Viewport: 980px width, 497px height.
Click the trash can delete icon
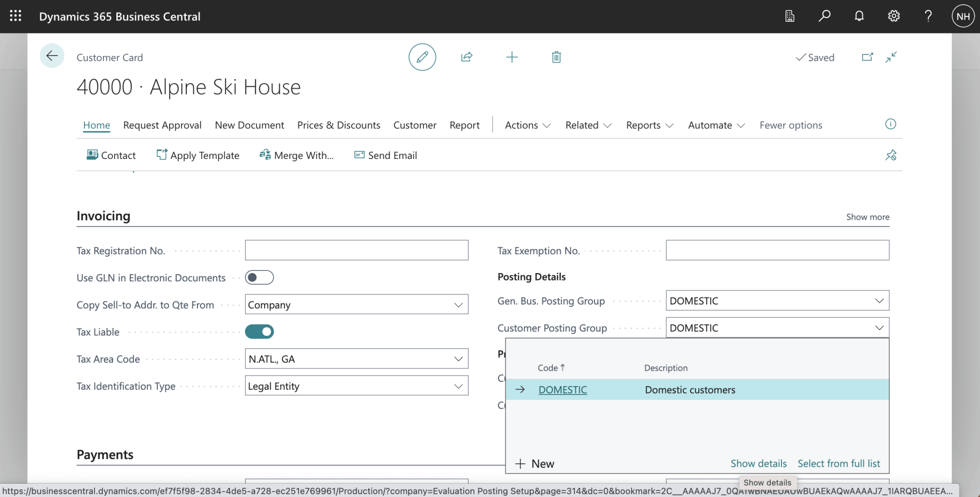tap(556, 57)
